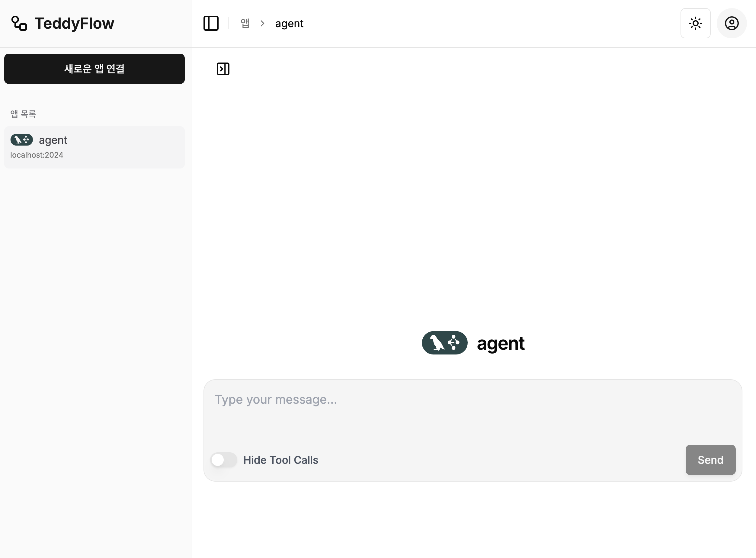Toggle the left sidebar panel icon
This screenshot has height=558, width=756.
pos(211,23)
